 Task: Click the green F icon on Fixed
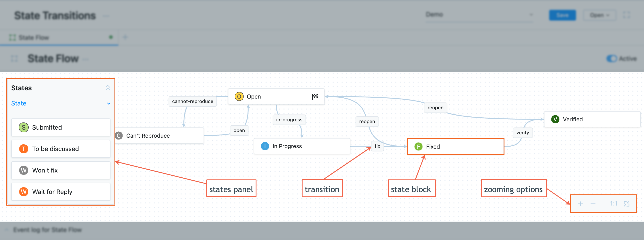tap(418, 147)
